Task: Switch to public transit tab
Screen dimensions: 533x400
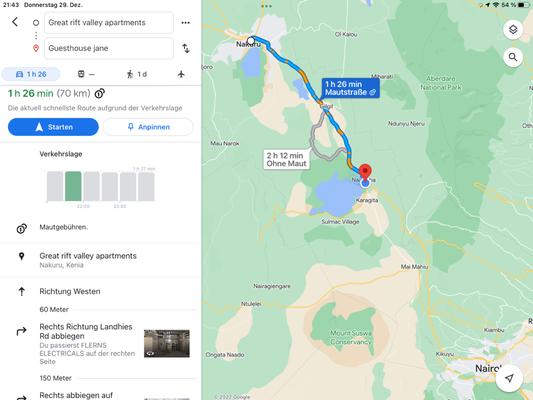Action: 86,74
